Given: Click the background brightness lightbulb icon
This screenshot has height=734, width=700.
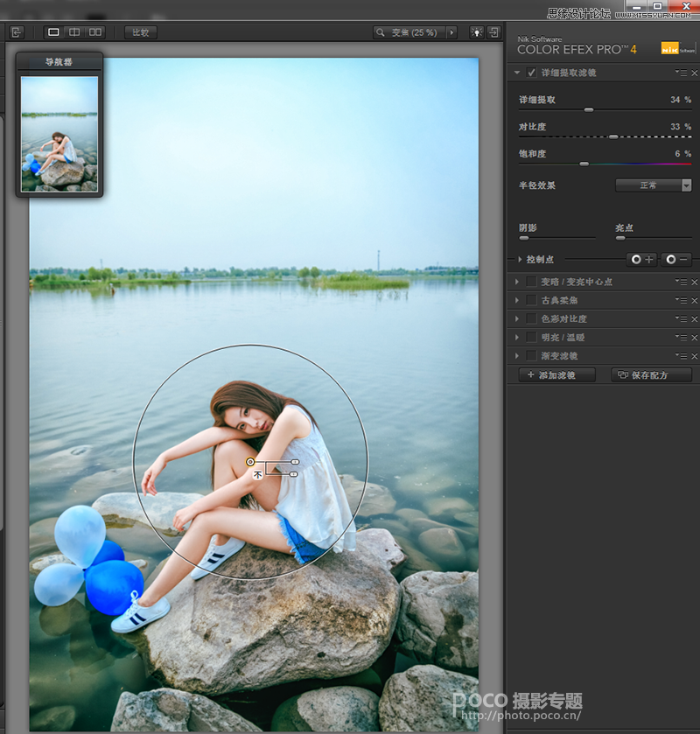Looking at the screenshot, I should [x=475, y=31].
